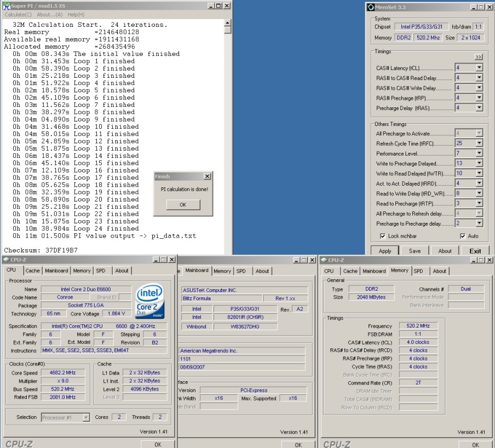
Task: Open the RAS# to CAS# Read Delay dropdown
Action: pyautogui.click(x=479, y=78)
